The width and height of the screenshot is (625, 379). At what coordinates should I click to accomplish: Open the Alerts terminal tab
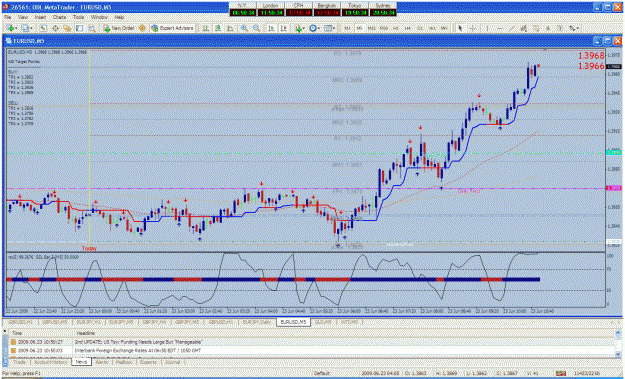click(102, 362)
